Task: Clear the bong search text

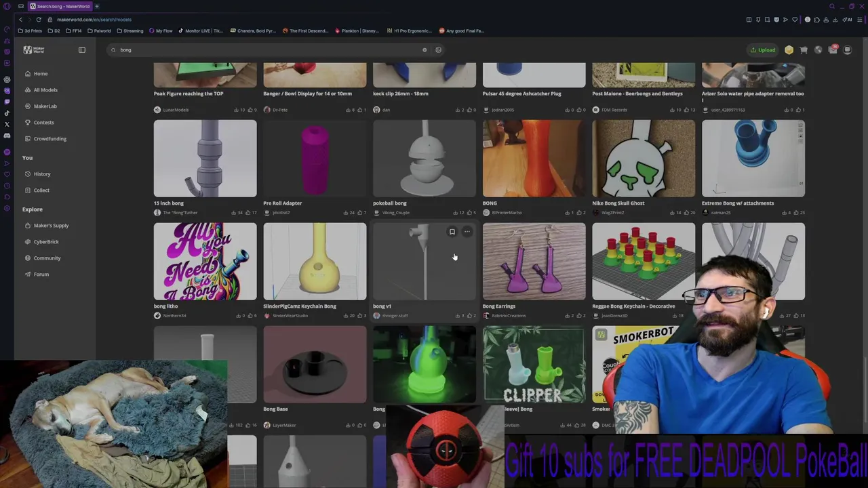Action: [425, 49]
